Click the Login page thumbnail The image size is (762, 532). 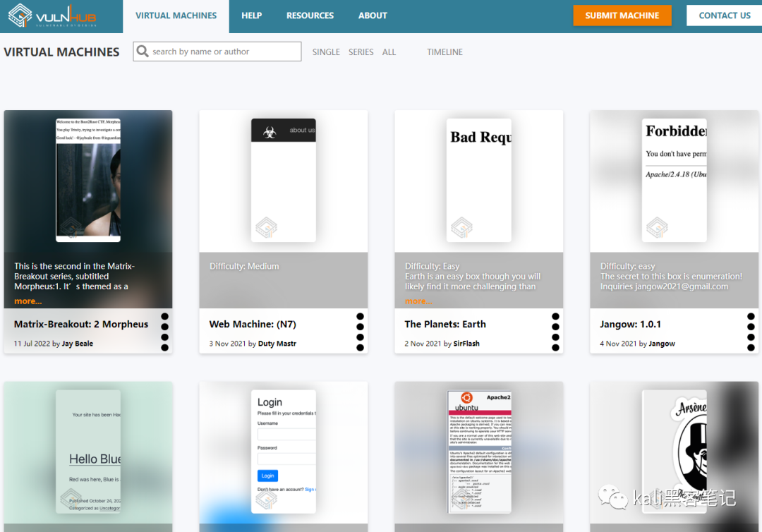[x=284, y=452]
